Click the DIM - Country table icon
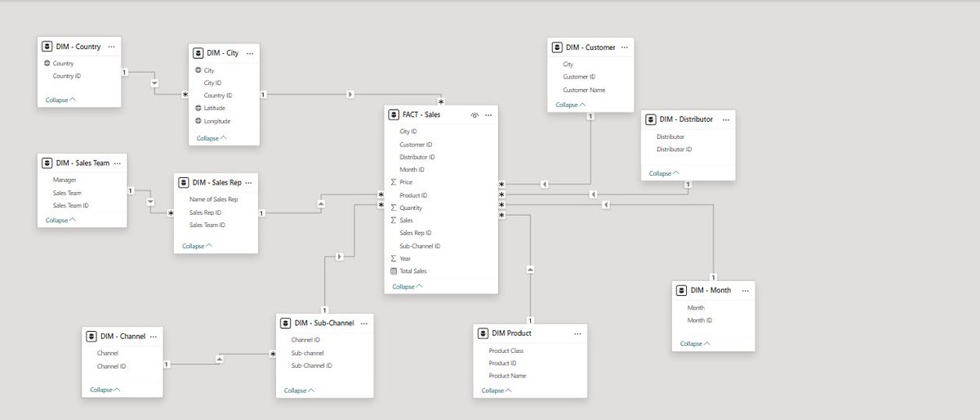 pyautogui.click(x=47, y=47)
